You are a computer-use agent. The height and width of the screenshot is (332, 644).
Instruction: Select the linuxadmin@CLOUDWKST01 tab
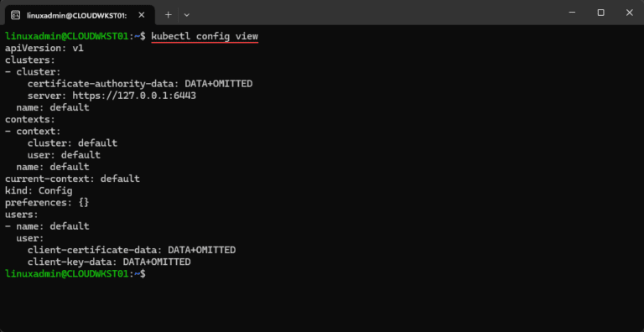78,15
